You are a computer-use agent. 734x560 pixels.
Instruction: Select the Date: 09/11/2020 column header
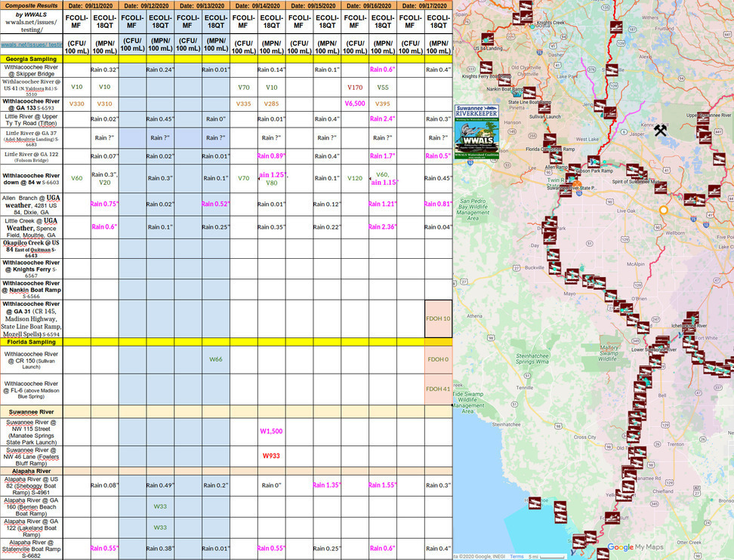[x=91, y=5]
